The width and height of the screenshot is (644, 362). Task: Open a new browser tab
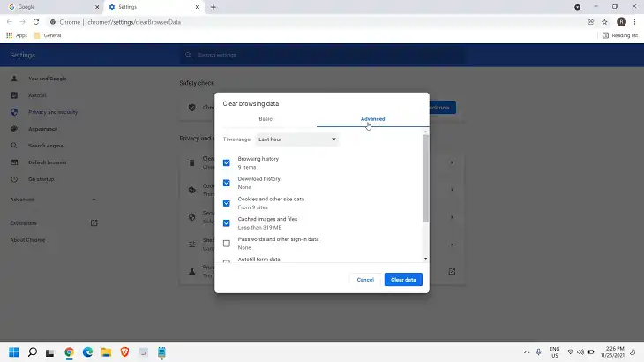(x=213, y=7)
